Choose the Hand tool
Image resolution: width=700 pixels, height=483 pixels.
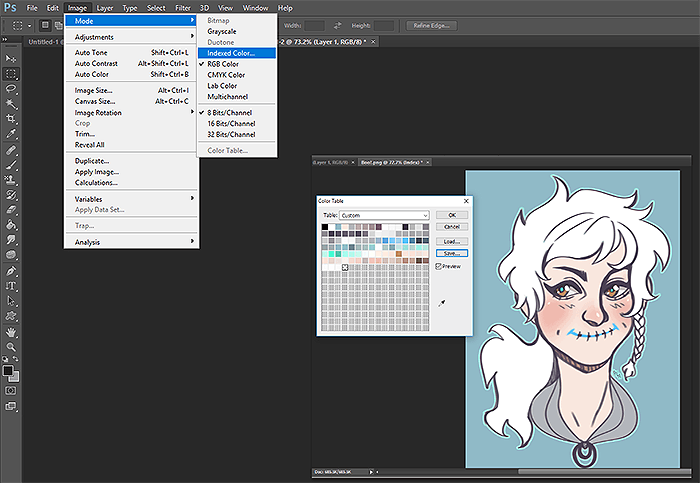11,331
